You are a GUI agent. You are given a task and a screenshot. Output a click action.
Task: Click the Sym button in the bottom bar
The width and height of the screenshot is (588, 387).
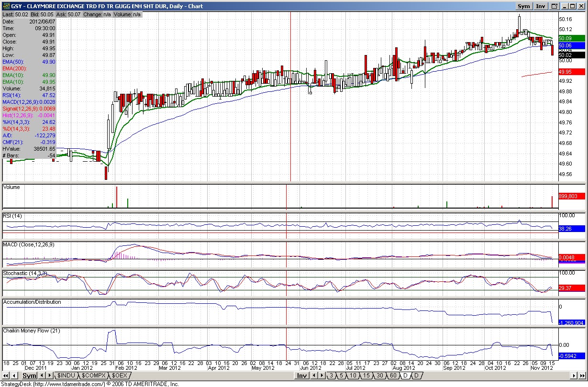click(x=29, y=376)
